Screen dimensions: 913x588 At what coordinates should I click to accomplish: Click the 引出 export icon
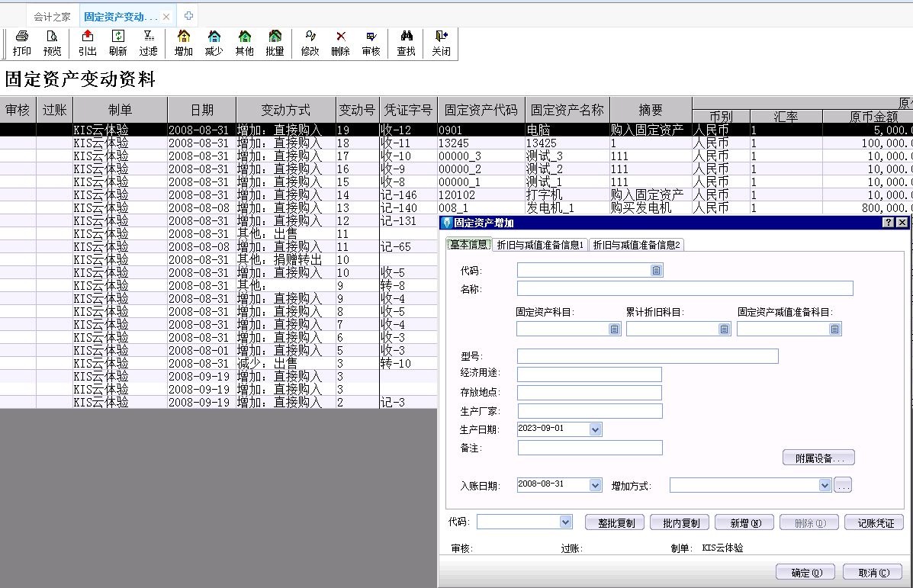point(88,43)
